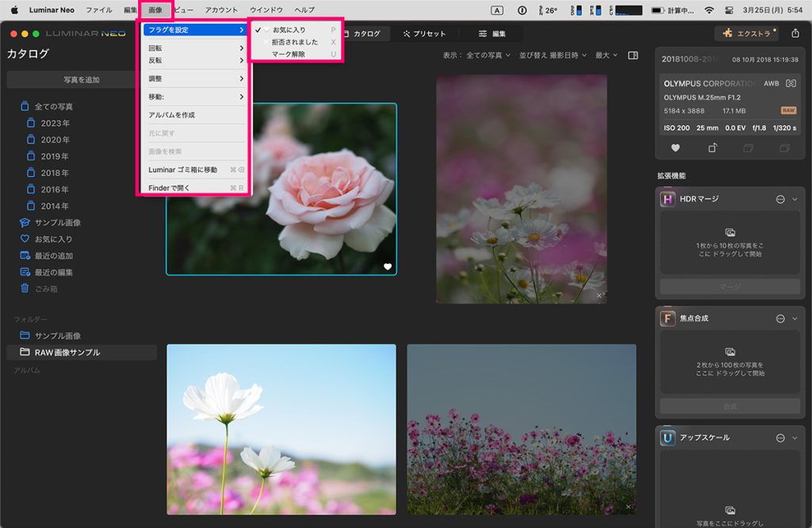Select the pink cosmos field thumbnail
This screenshot has width=812, height=528.
(522, 429)
